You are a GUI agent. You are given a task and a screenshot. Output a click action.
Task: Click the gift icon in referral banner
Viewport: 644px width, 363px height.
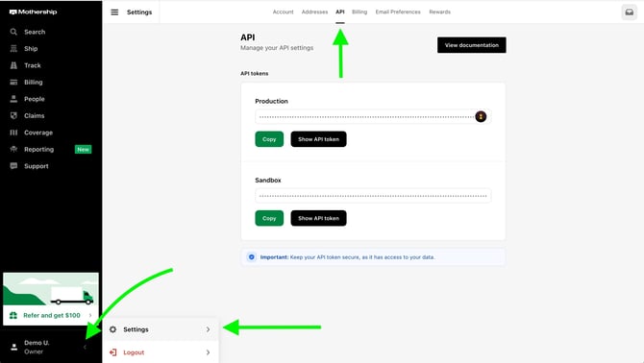coord(13,315)
